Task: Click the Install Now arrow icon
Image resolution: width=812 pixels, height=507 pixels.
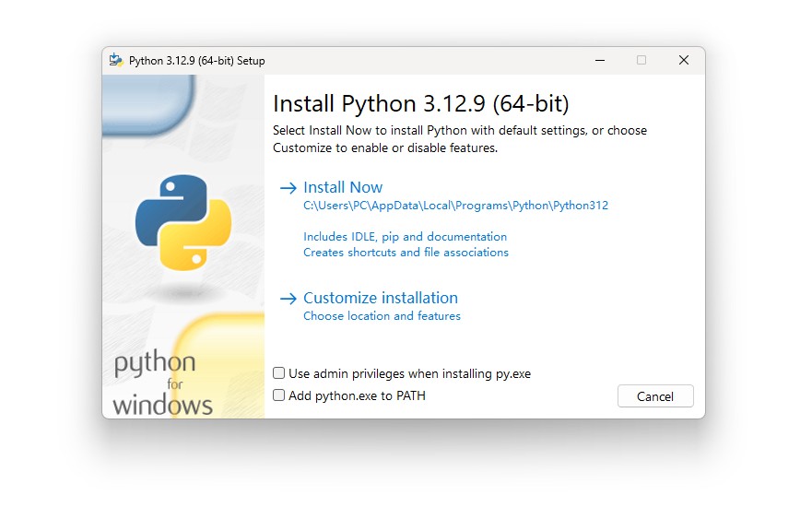Action: click(288, 188)
